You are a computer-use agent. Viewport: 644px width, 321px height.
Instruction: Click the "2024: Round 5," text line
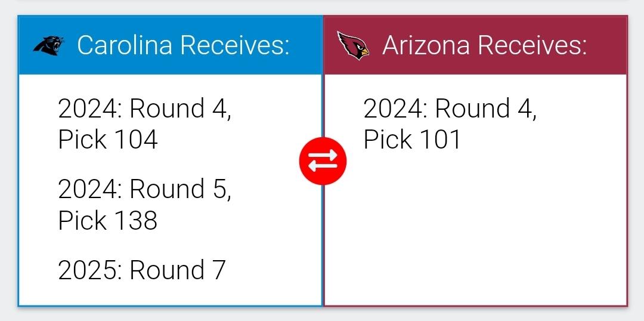pyautogui.click(x=144, y=189)
